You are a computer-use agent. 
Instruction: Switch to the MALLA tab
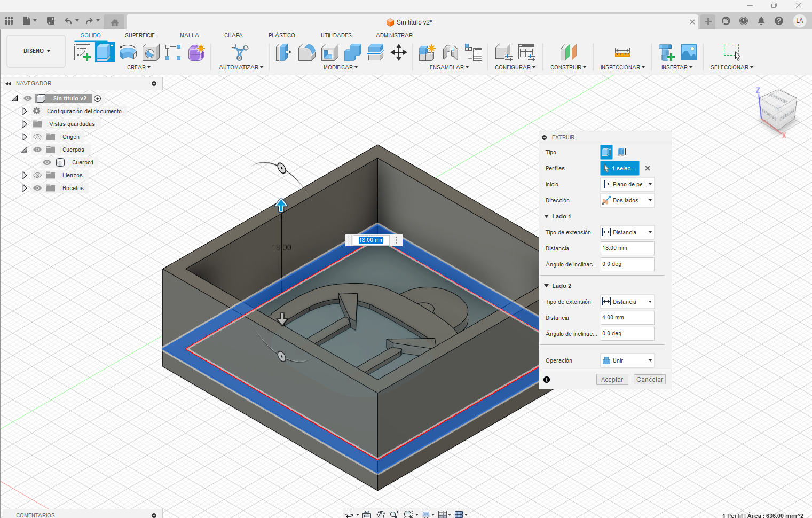click(190, 35)
